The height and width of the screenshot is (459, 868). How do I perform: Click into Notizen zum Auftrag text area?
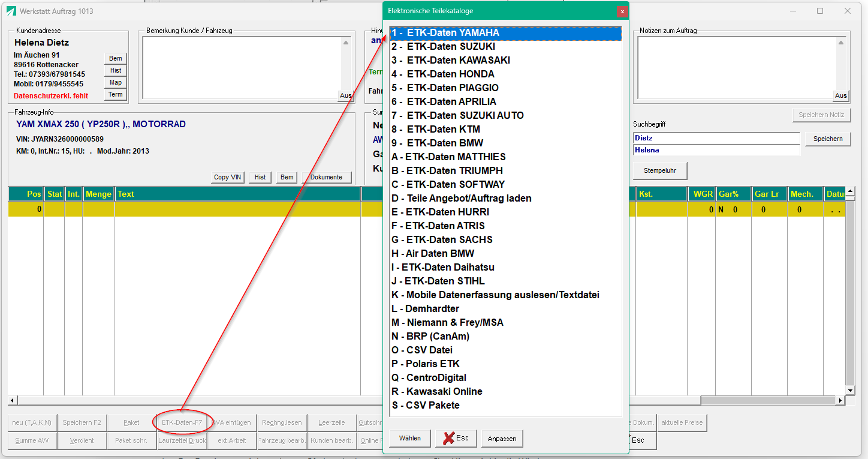737,67
